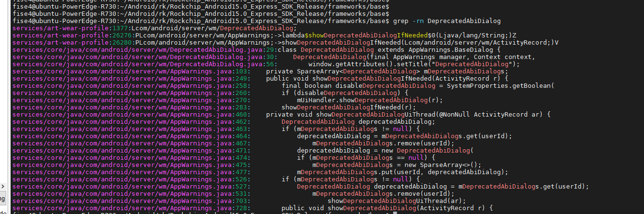Click 'mDeprecatedAbiDialogs.remove(userId);' on line 467
The height and width of the screenshot is (214, 644).
pos(384,143)
